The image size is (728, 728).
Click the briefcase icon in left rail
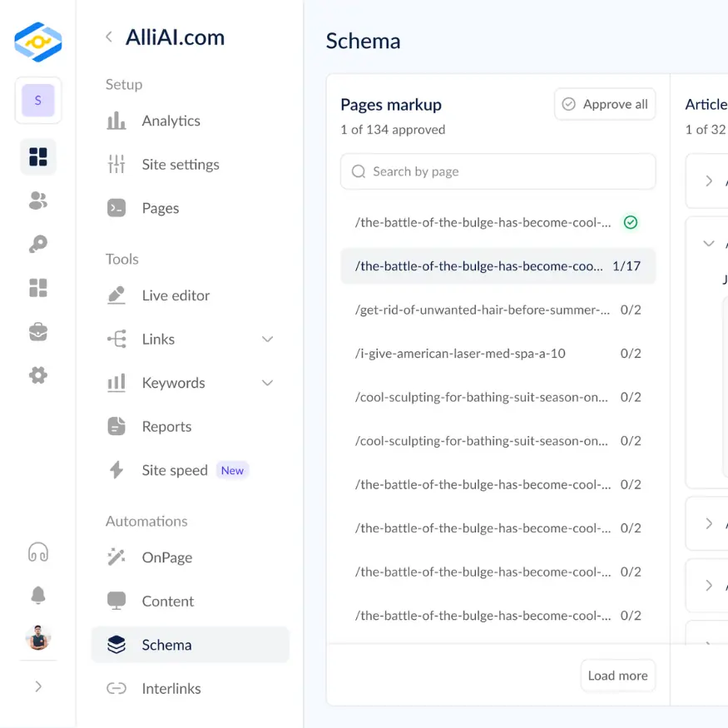pos(38,332)
